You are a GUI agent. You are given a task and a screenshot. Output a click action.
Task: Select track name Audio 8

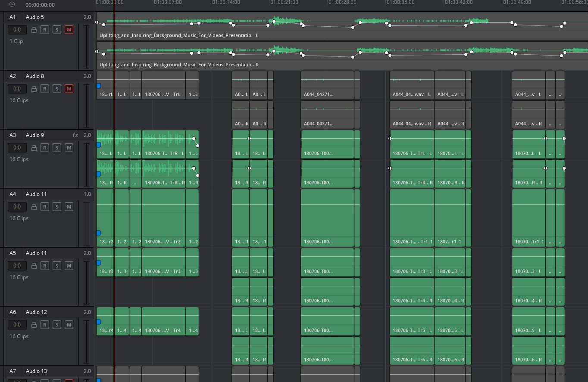pyautogui.click(x=35, y=76)
